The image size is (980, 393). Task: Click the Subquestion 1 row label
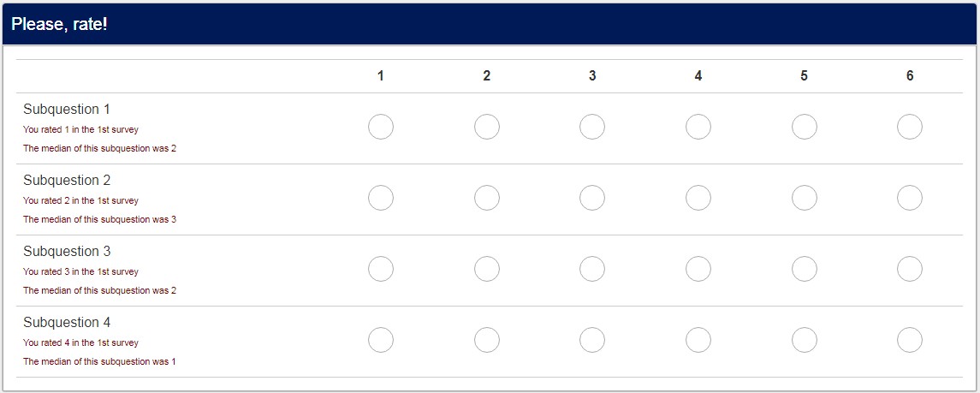coord(67,110)
